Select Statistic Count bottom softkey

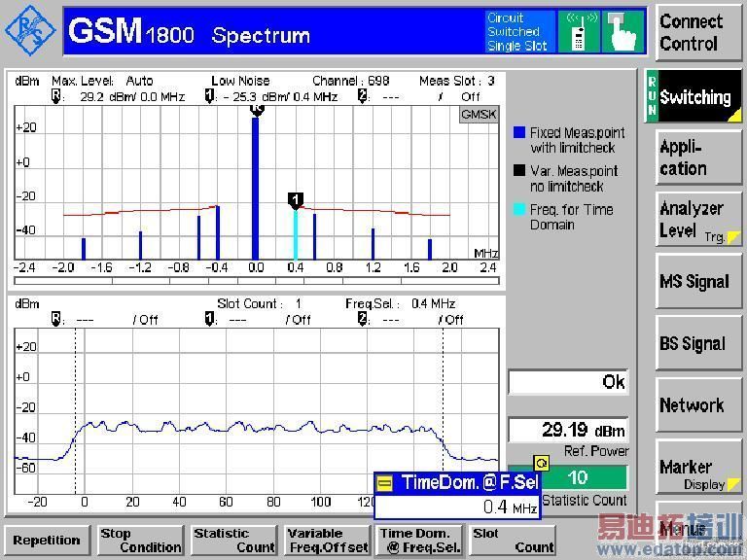point(233,541)
